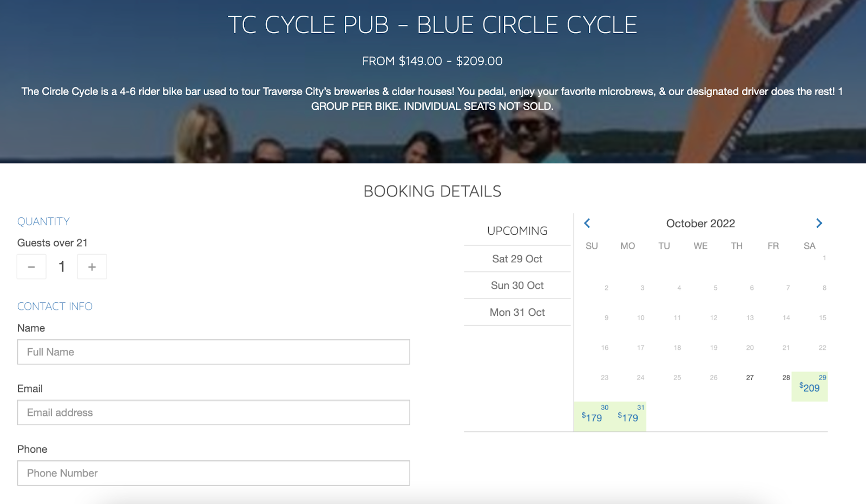Select October 30 priced $179
The width and height of the screenshot is (866, 504).
(x=592, y=416)
